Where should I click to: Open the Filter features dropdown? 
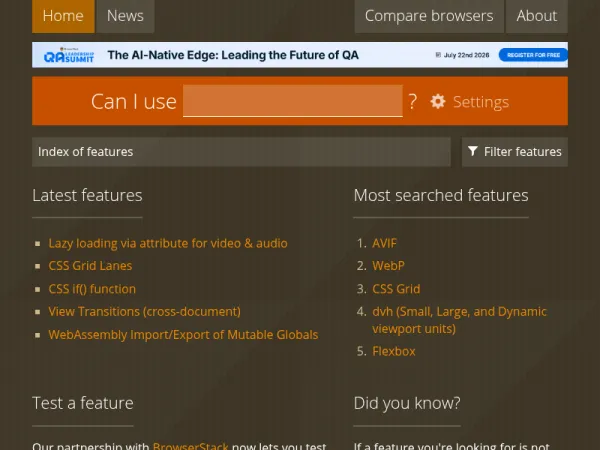click(x=515, y=152)
